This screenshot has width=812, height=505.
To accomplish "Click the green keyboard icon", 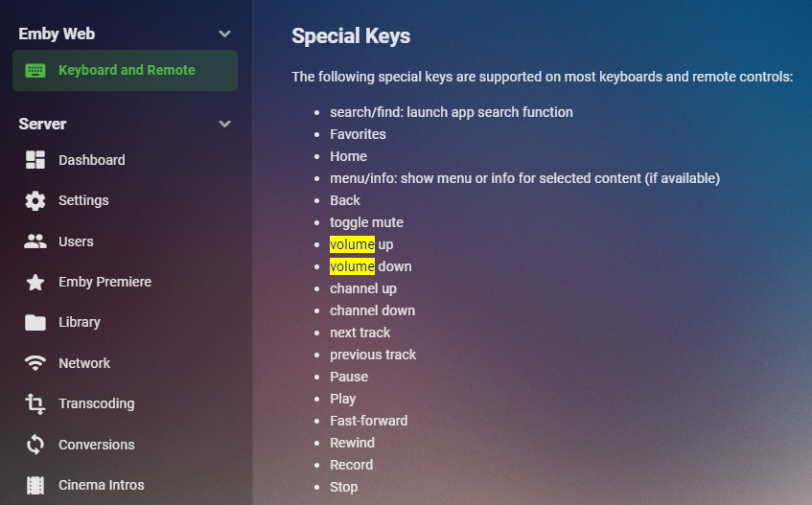I will click(35, 70).
